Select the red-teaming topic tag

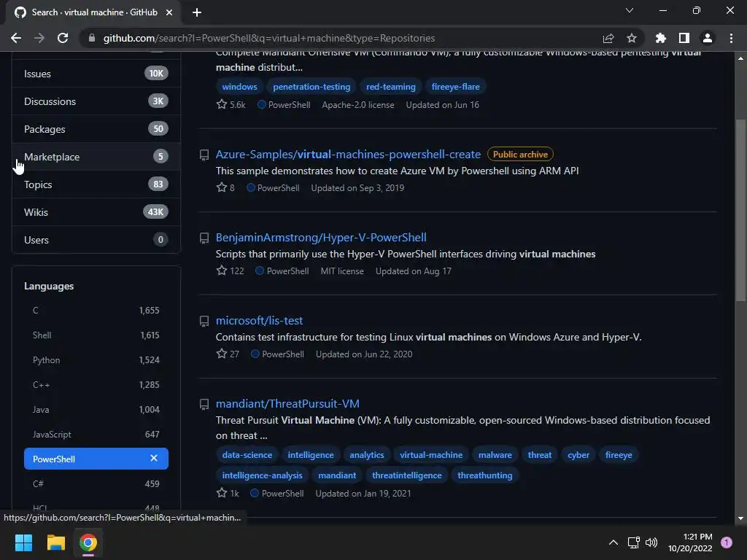click(391, 87)
